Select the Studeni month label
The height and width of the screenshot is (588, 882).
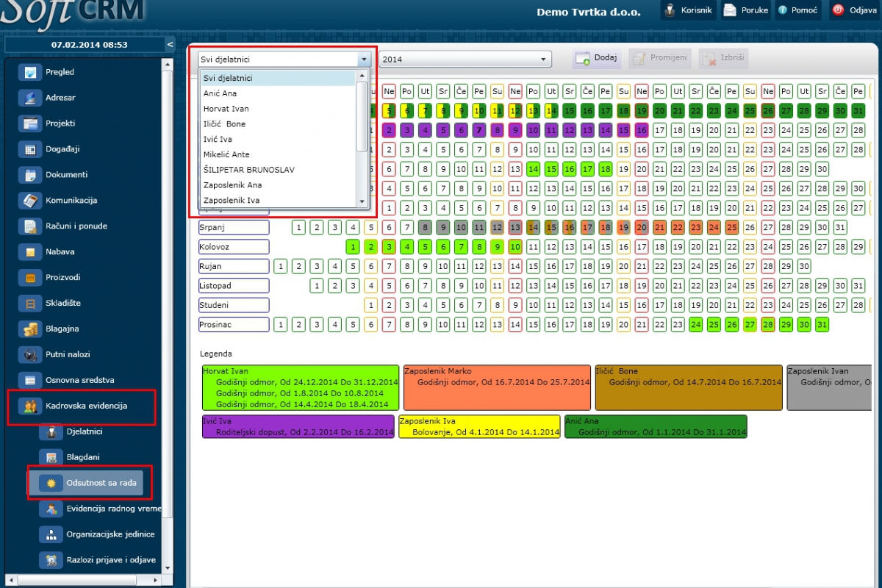point(234,304)
